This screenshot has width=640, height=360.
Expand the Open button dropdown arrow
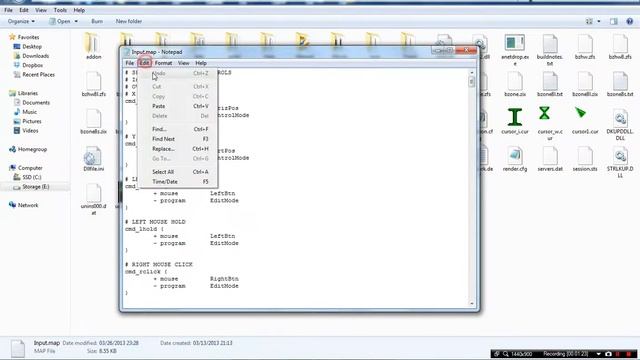tap(76, 21)
